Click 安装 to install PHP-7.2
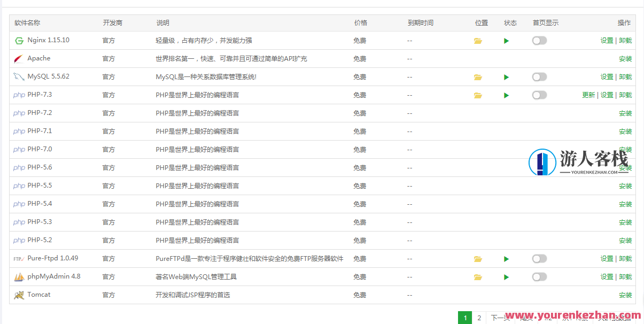The image size is (644, 324). (x=625, y=113)
